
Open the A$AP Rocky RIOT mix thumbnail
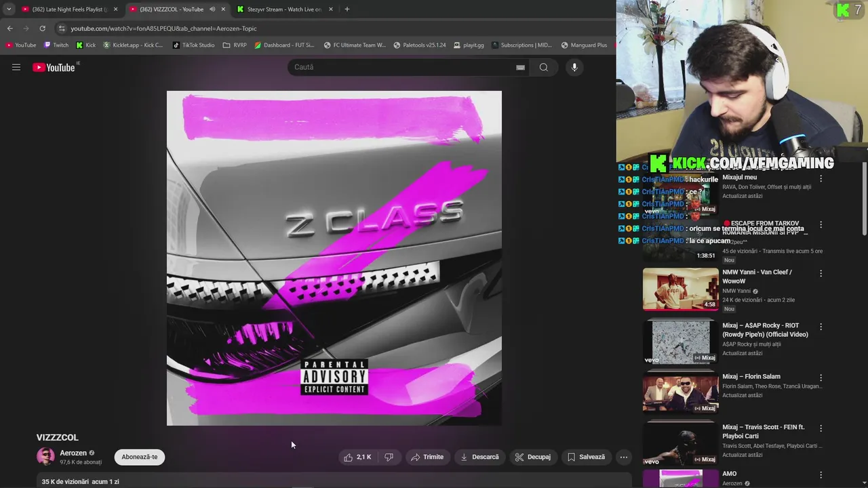pos(681,342)
